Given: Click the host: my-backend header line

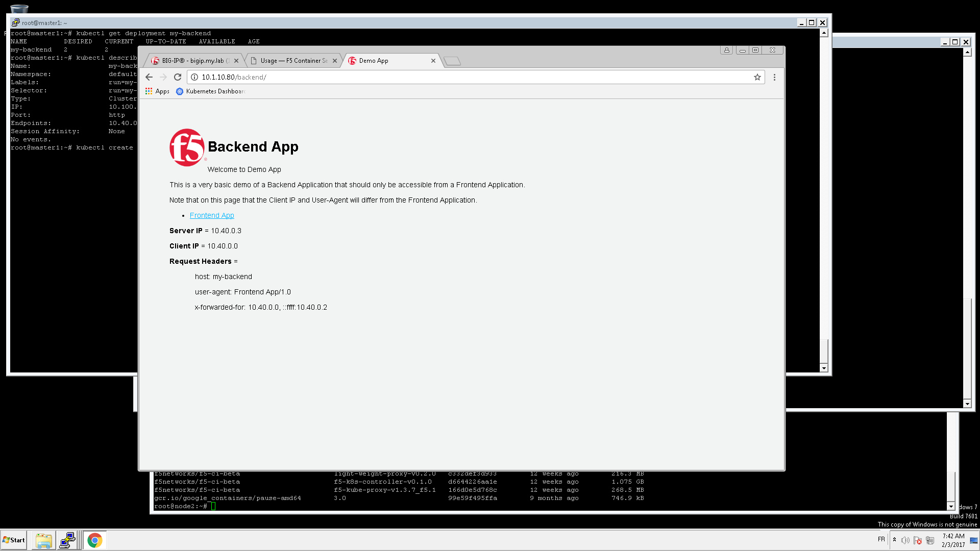Looking at the screenshot, I should (x=224, y=277).
